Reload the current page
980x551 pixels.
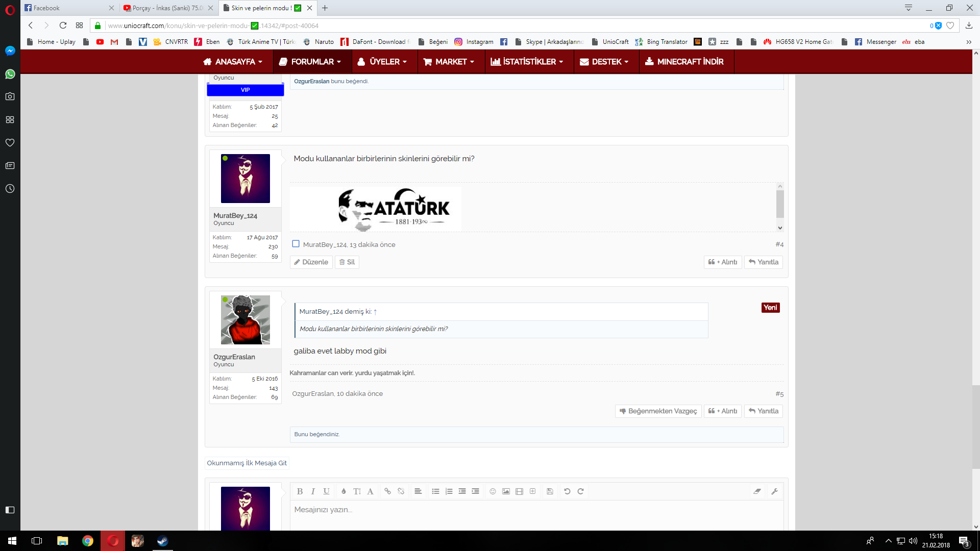pos(63,26)
